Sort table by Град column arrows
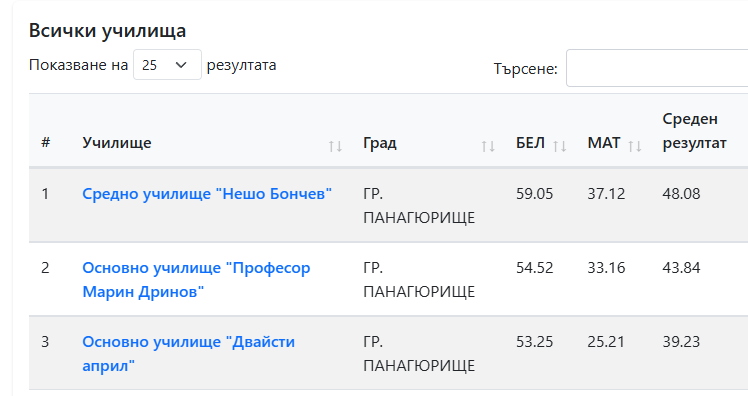 click(x=488, y=146)
